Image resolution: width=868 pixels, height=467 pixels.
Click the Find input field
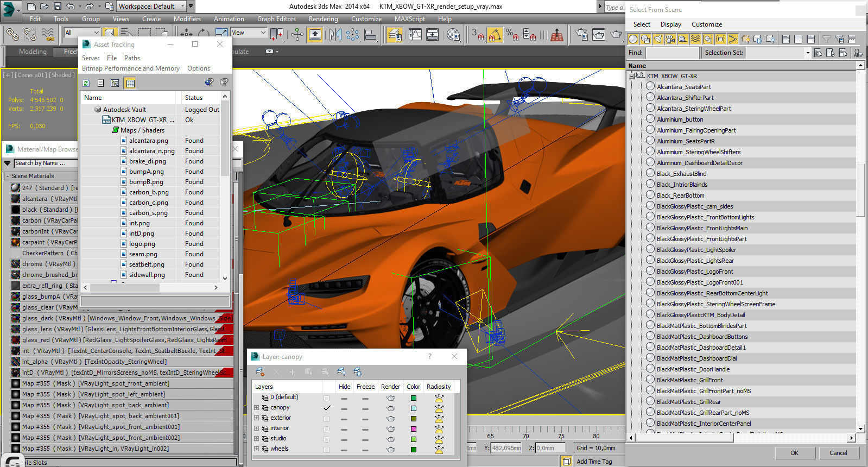pyautogui.click(x=672, y=53)
